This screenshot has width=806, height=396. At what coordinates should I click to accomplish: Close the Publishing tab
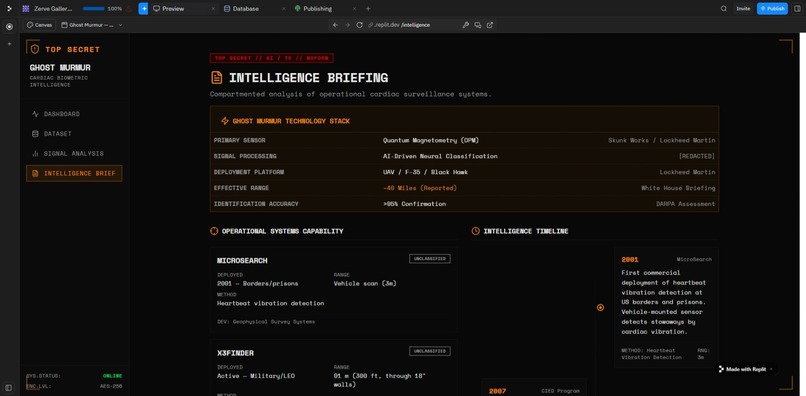[x=354, y=9]
